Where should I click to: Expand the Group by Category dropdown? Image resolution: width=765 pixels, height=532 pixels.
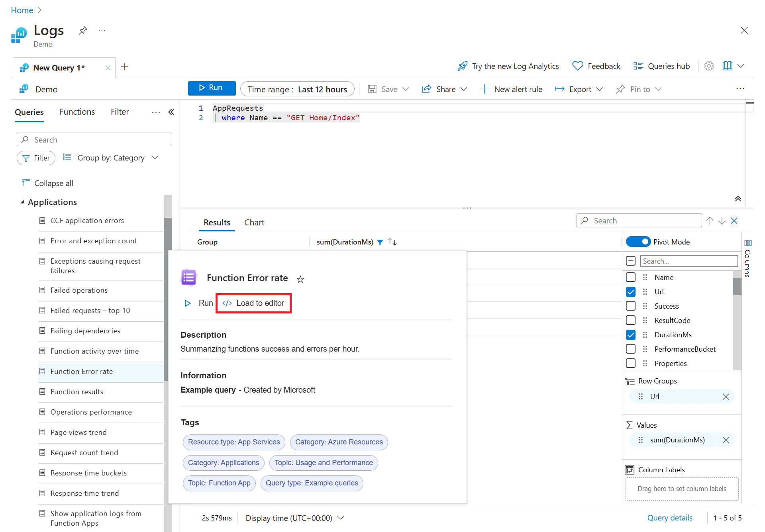point(111,158)
